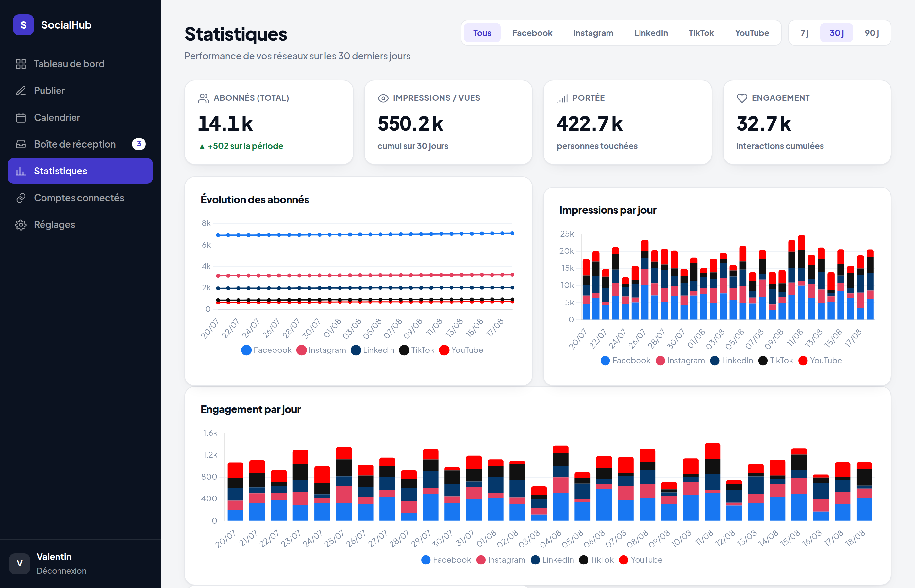Click the Impressions par jour chart title

(x=607, y=210)
